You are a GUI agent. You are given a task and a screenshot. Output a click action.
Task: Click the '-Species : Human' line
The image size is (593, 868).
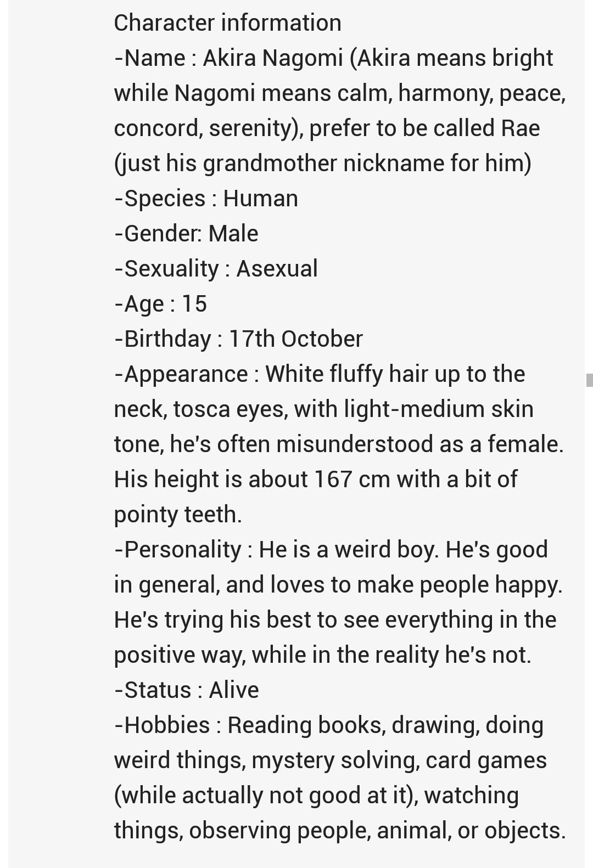click(206, 198)
